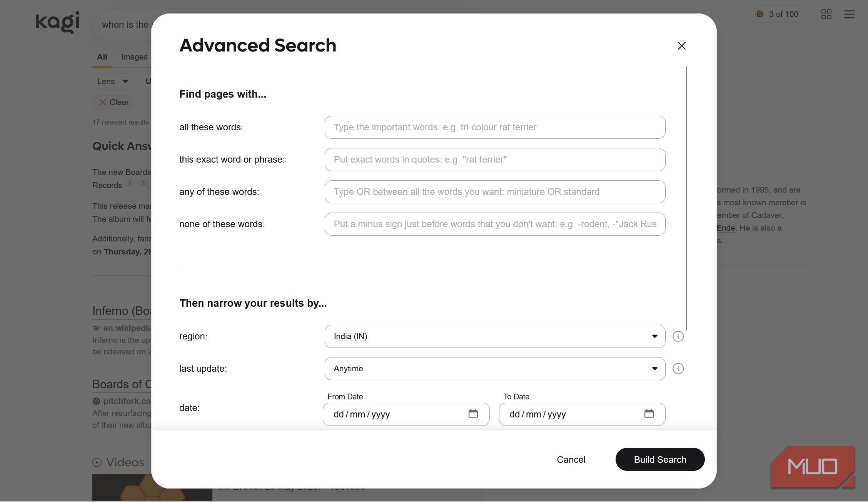Viewport: 868px width, 502px height.
Task: Click the info icon next to last update
Action: 678,369
